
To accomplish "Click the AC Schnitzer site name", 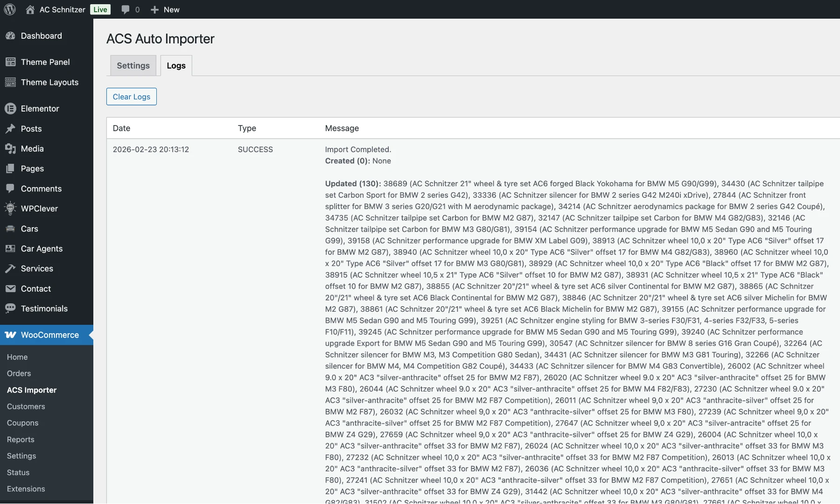I will [x=62, y=9].
